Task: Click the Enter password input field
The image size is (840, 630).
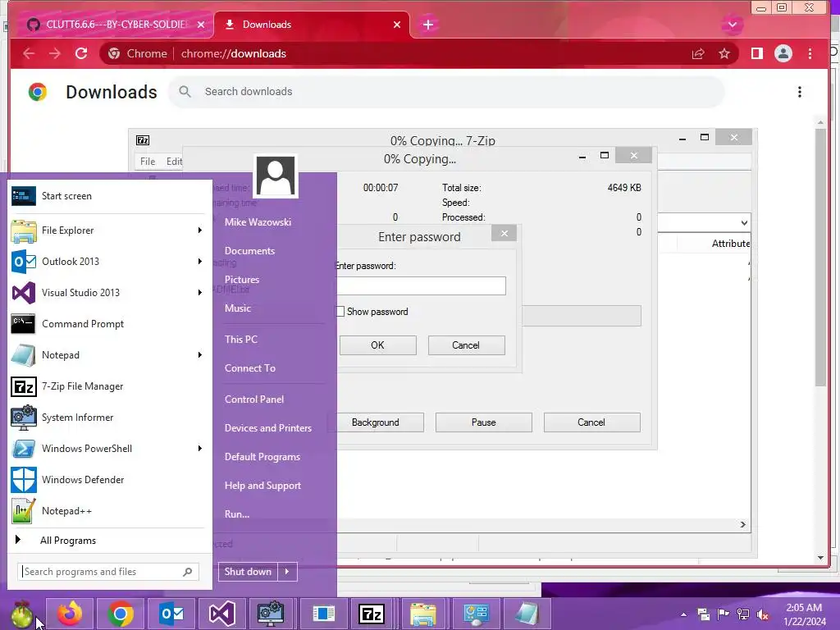Action: [421, 286]
